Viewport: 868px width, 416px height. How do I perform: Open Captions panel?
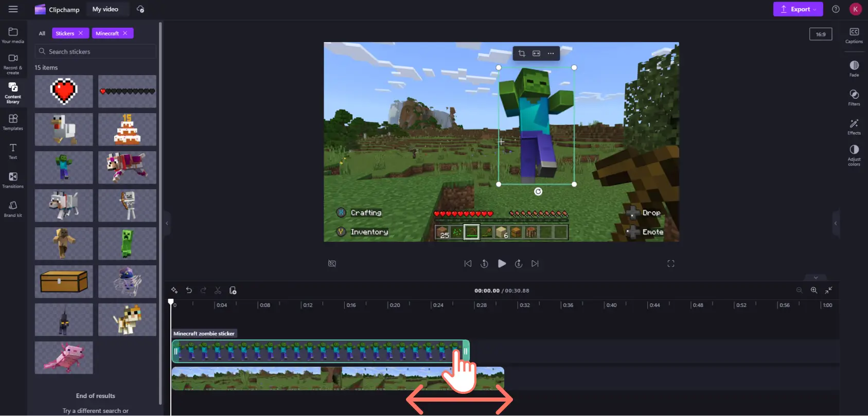(x=854, y=35)
